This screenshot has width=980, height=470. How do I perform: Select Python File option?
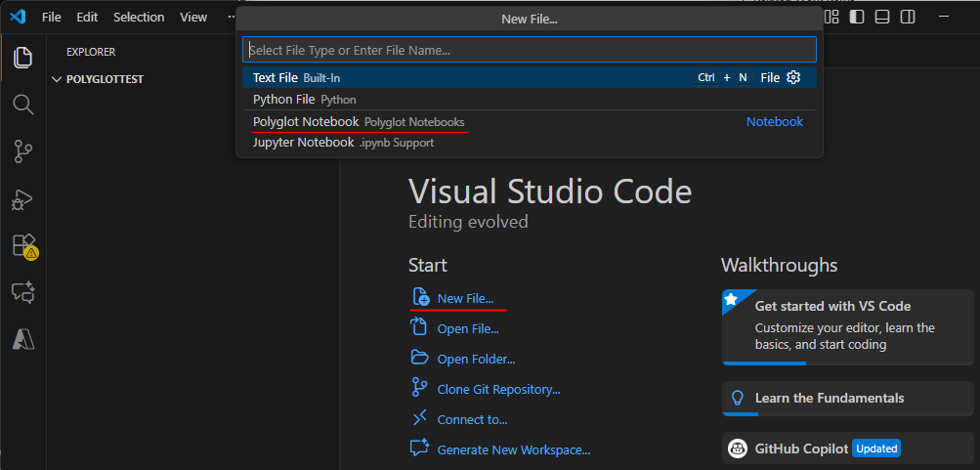coord(530,100)
